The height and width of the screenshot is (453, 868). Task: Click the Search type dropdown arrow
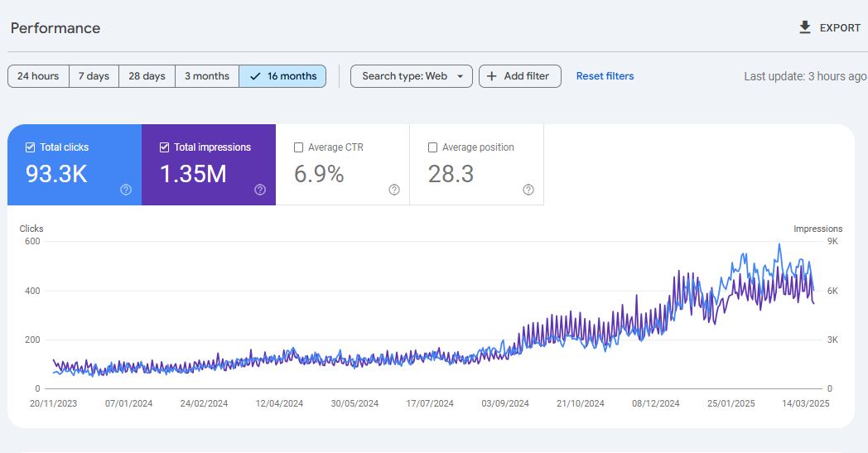tap(461, 76)
